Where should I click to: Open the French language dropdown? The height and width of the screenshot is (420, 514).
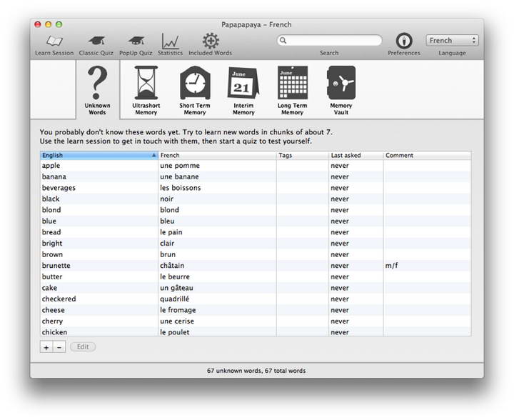(x=452, y=40)
